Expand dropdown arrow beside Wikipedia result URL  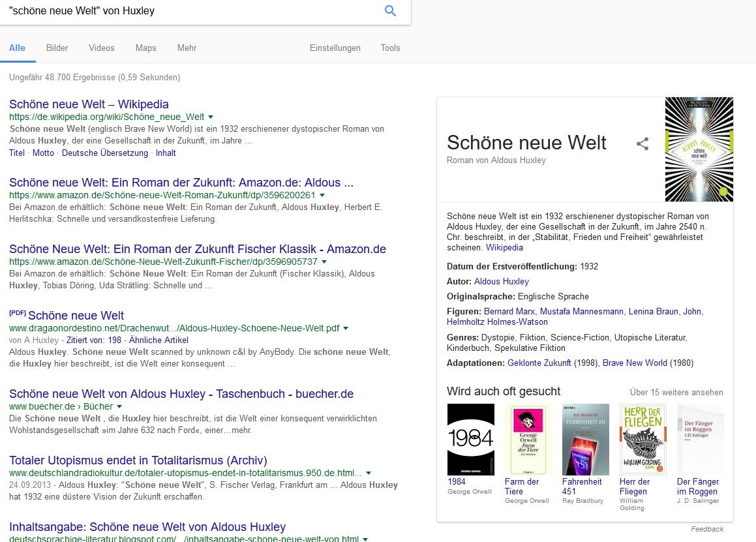pyautogui.click(x=211, y=117)
